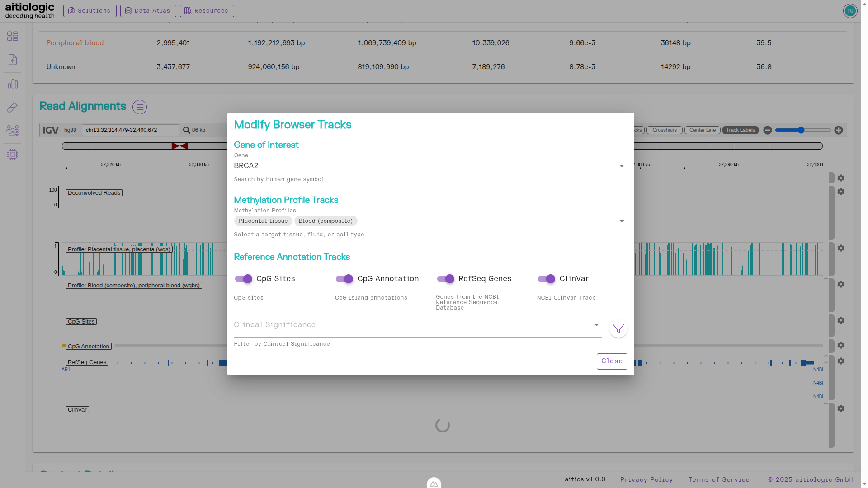Click the user avatar TU icon
868x488 pixels.
850,11
